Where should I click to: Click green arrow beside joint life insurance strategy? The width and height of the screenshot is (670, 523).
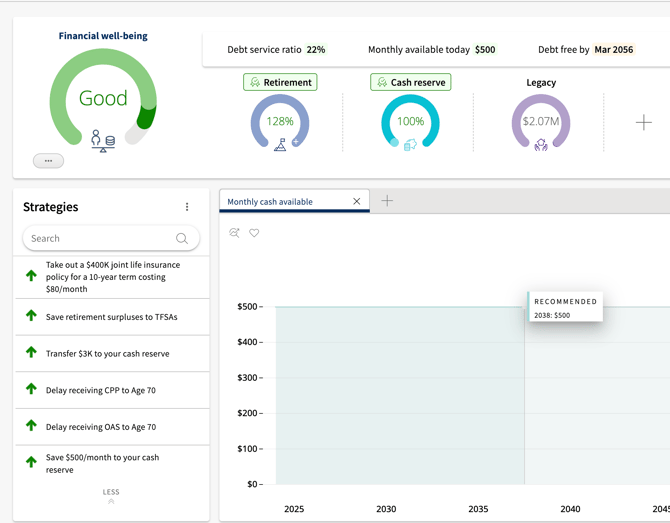(31, 276)
